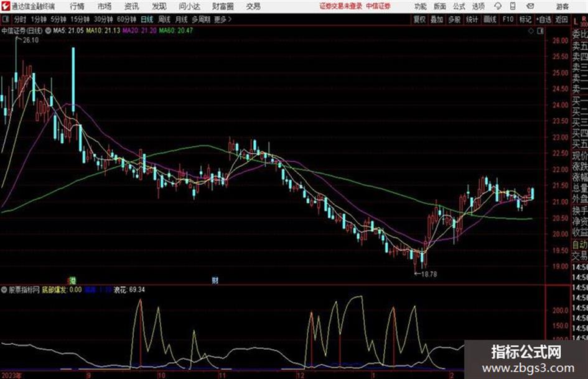Select the 周线 weekly period tab

164,19
